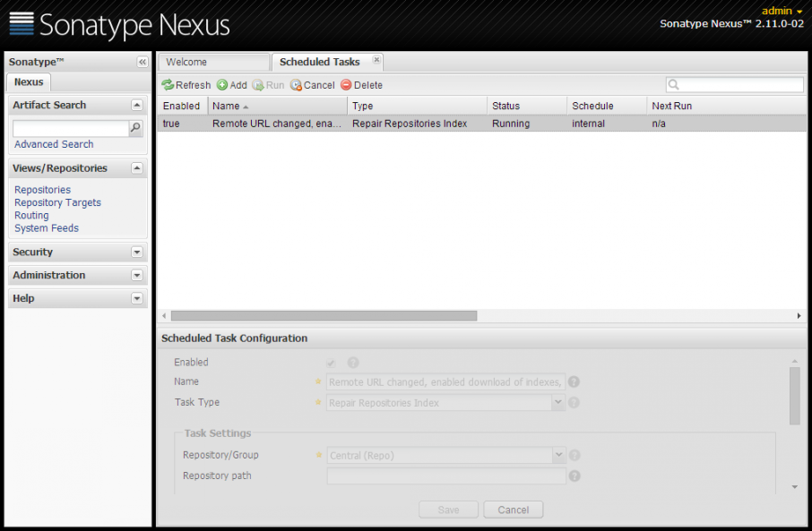
Task: Sort by the Next Run column header
Action: (726, 106)
